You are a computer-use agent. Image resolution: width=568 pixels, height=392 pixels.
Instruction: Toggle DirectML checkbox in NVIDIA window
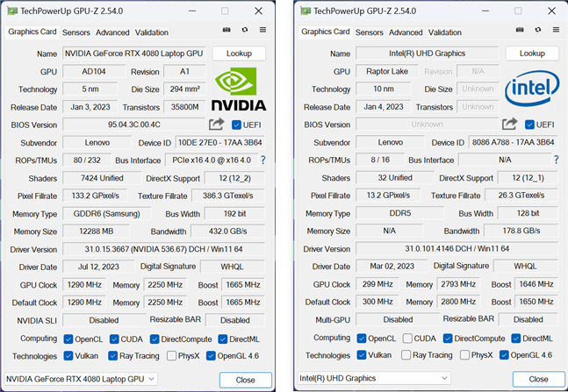(x=223, y=339)
